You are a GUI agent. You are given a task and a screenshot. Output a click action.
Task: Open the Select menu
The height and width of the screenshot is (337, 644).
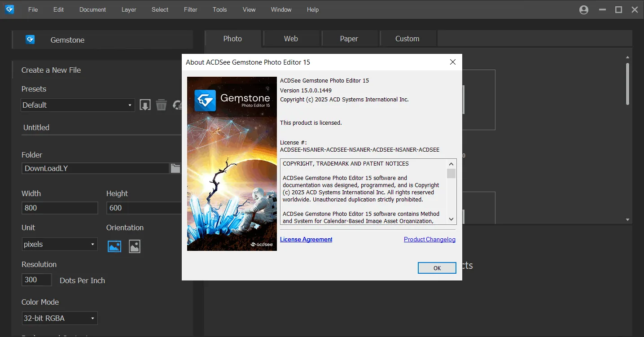click(x=160, y=9)
